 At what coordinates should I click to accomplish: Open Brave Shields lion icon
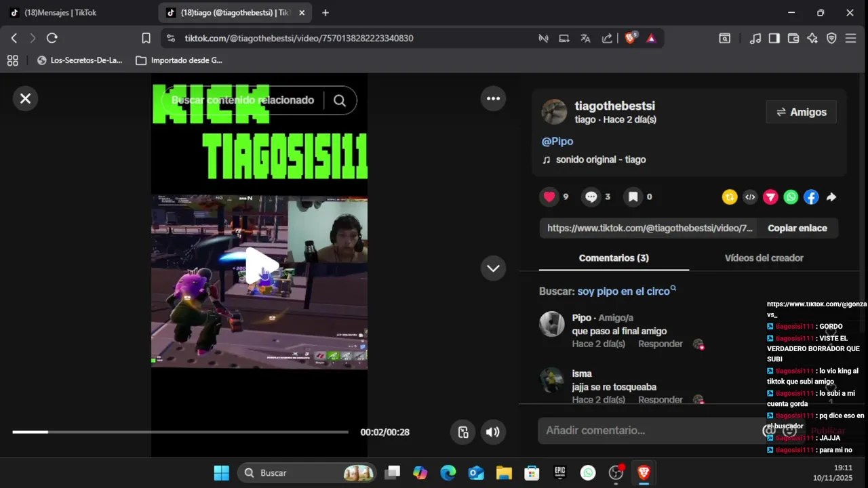click(630, 39)
